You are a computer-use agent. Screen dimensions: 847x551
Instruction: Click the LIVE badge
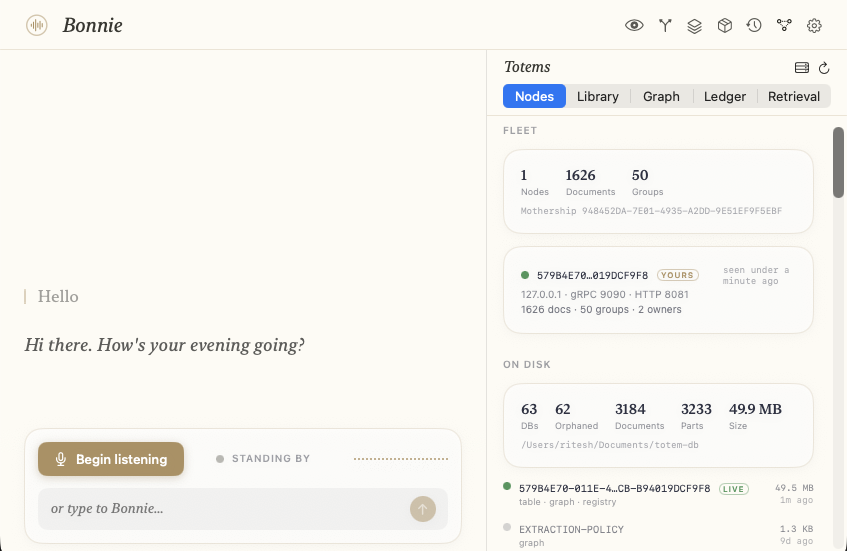[x=734, y=489]
